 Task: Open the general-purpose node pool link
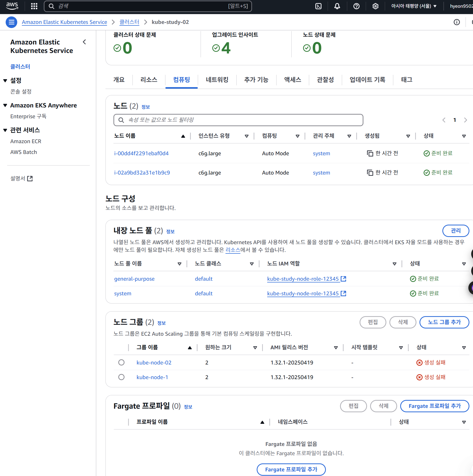134,279
